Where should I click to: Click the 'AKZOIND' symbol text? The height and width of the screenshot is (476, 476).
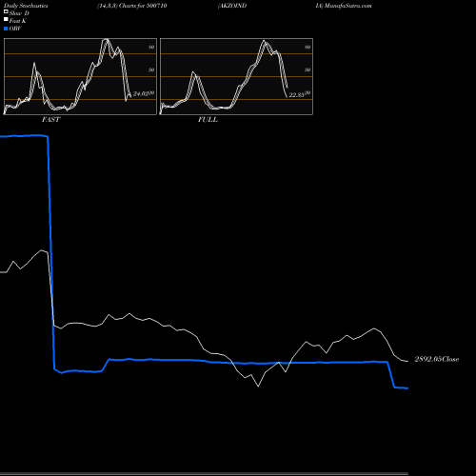[232, 6]
